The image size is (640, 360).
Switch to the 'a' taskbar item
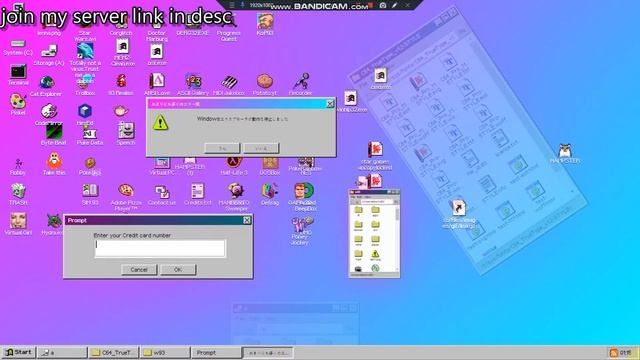[62, 353]
